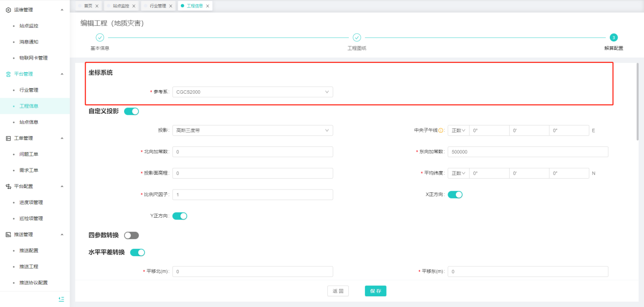Screen dimensions: 644x307
Task: Close the 行业管理 tab
Action: point(171,6)
